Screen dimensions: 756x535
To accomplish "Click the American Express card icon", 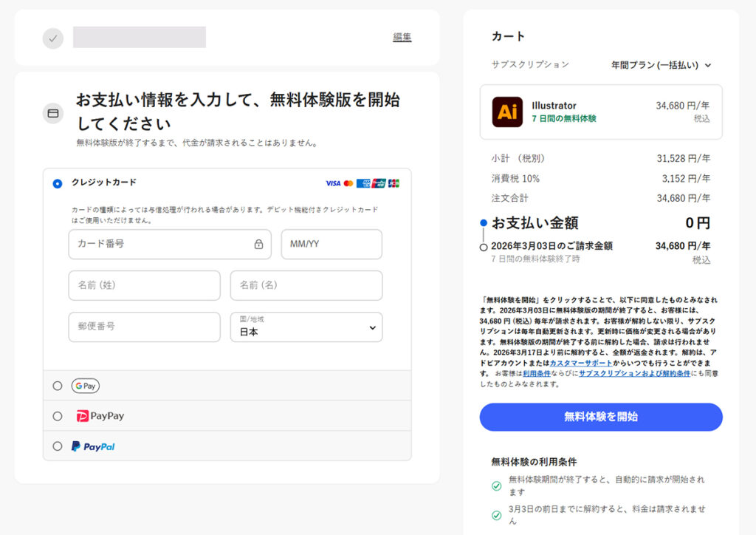I will tap(363, 183).
